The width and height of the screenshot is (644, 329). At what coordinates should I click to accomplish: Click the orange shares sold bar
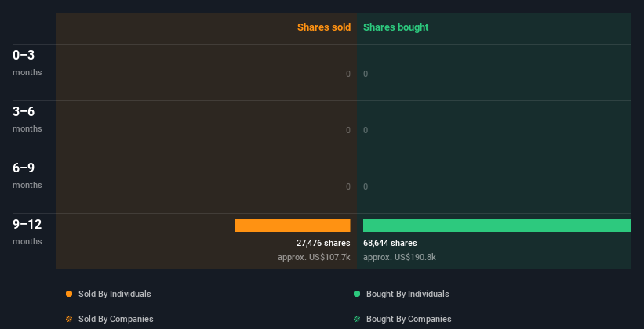pos(293,226)
